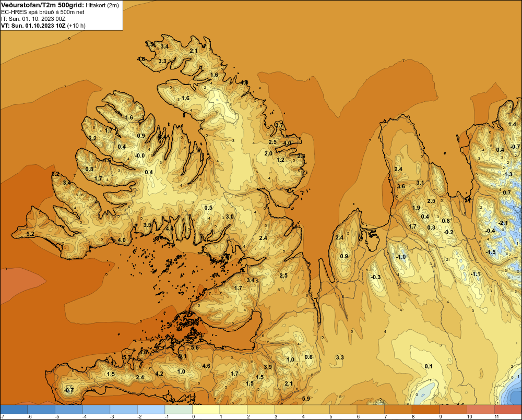Click the 0.1 temperature value

coord(429,366)
